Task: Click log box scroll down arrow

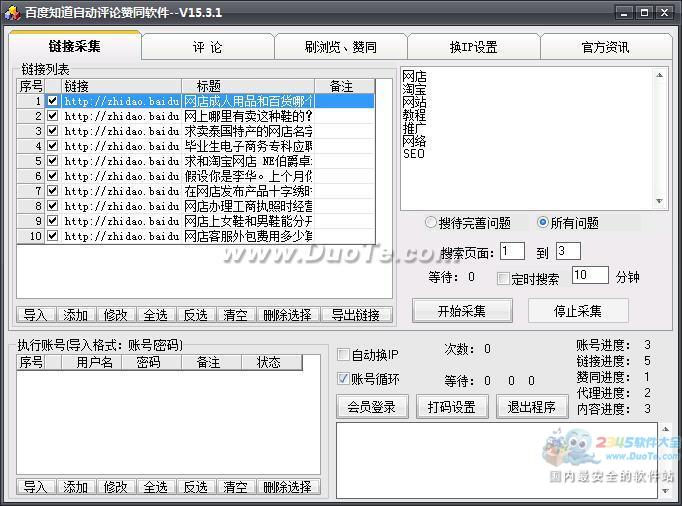Action: point(665,490)
